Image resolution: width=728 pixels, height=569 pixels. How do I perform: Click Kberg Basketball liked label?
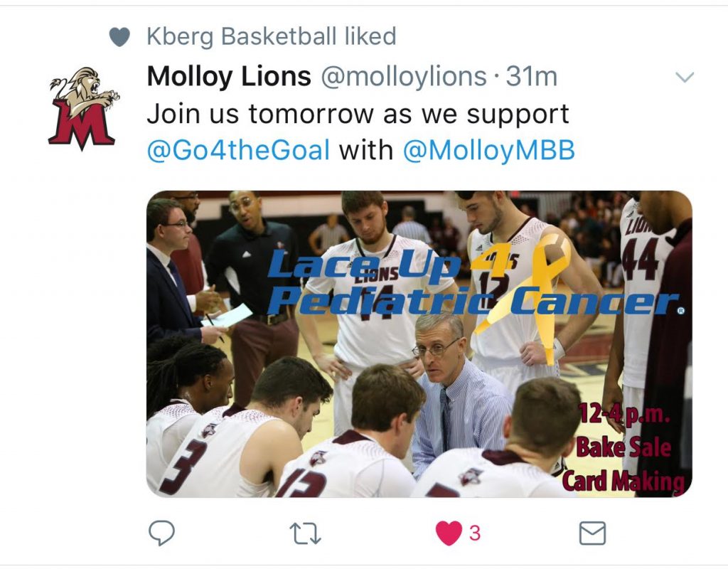click(x=272, y=37)
